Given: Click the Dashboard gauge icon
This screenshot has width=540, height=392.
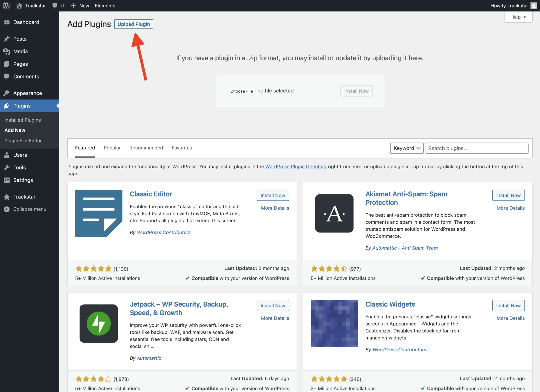Looking at the screenshot, I should 7,22.
